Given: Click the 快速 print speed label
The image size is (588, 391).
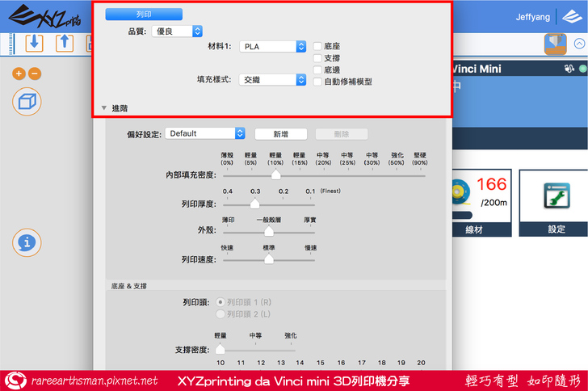Looking at the screenshot, I should 227,248.
